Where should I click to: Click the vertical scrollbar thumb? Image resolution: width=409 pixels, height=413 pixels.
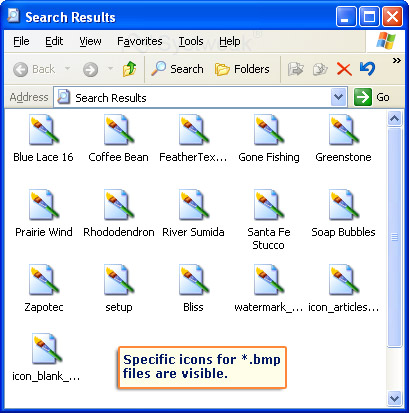(395, 237)
